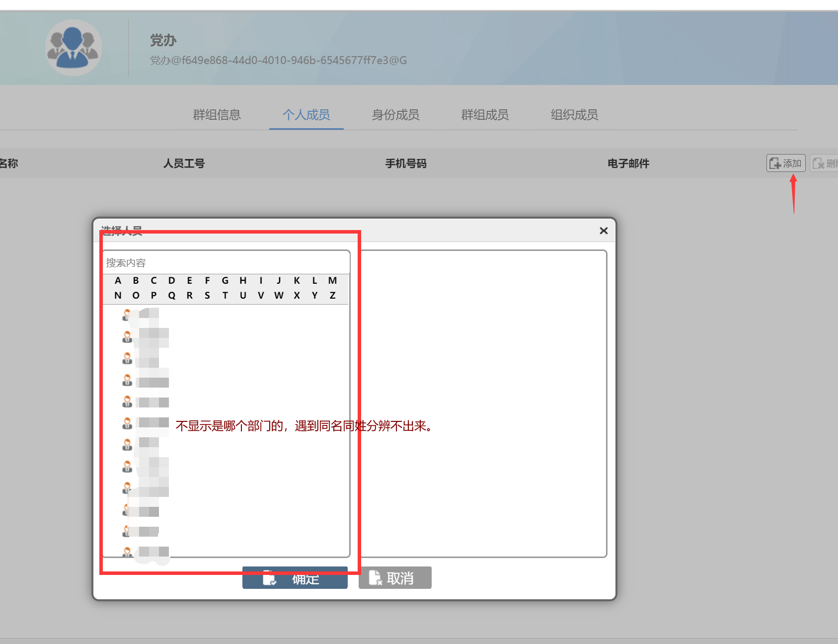Viewport: 838px width, 644px height.
Task: Switch to the 组织成员 tab
Action: pyautogui.click(x=574, y=115)
